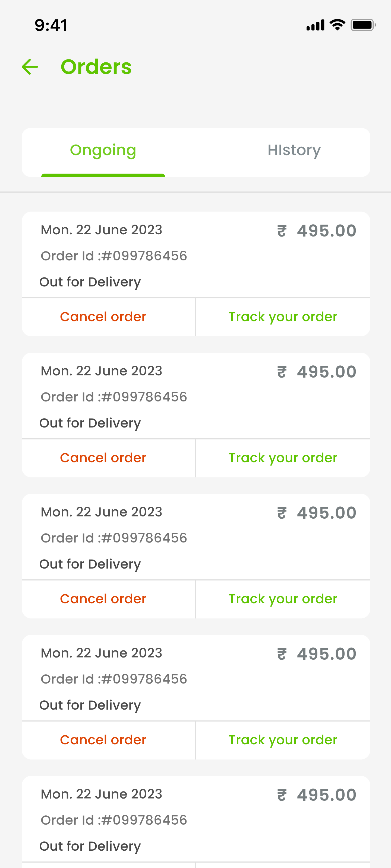The image size is (391, 868).
Task: Tap the Wi-Fi status icon
Action: (337, 25)
